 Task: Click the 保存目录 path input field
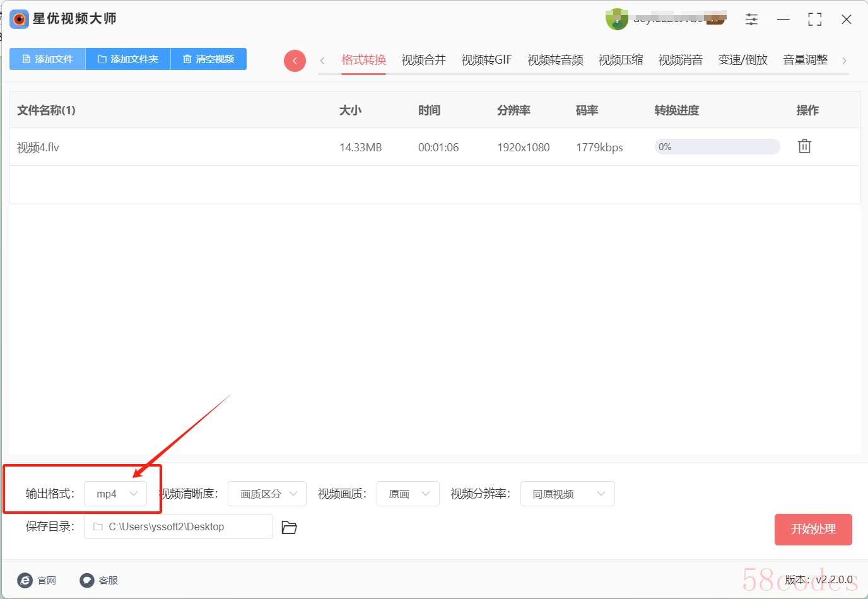coord(179,526)
